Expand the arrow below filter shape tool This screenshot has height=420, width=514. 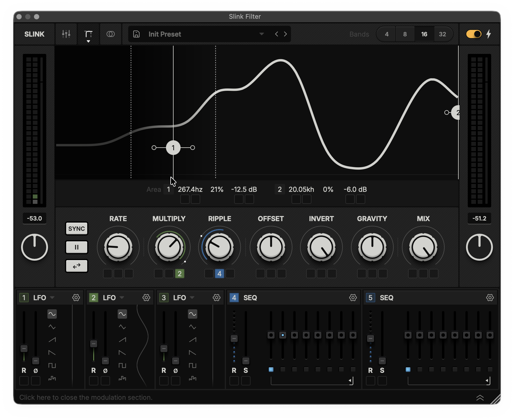88,41
